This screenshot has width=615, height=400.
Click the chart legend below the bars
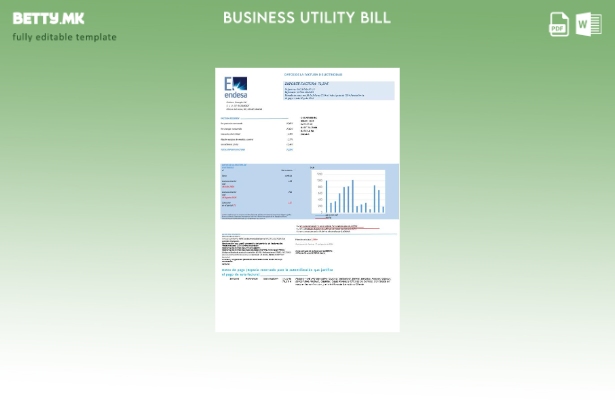pyautogui.click(x=330, y=215)
